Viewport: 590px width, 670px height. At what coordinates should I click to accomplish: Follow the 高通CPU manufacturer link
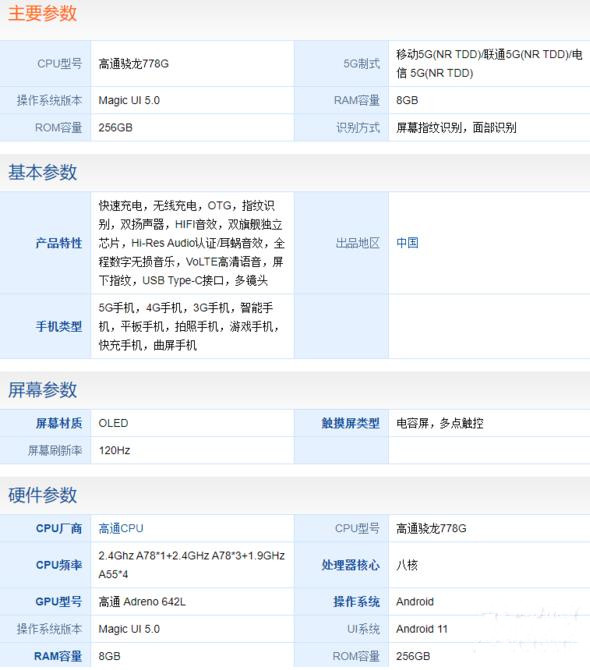(x=121, y=529)
